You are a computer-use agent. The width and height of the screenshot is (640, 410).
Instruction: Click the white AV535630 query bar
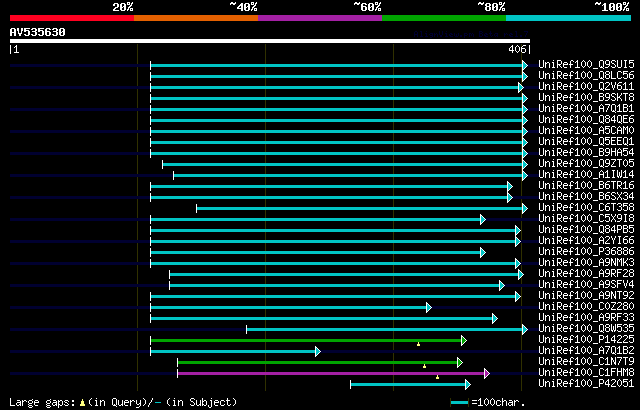[x=270, y=41]
